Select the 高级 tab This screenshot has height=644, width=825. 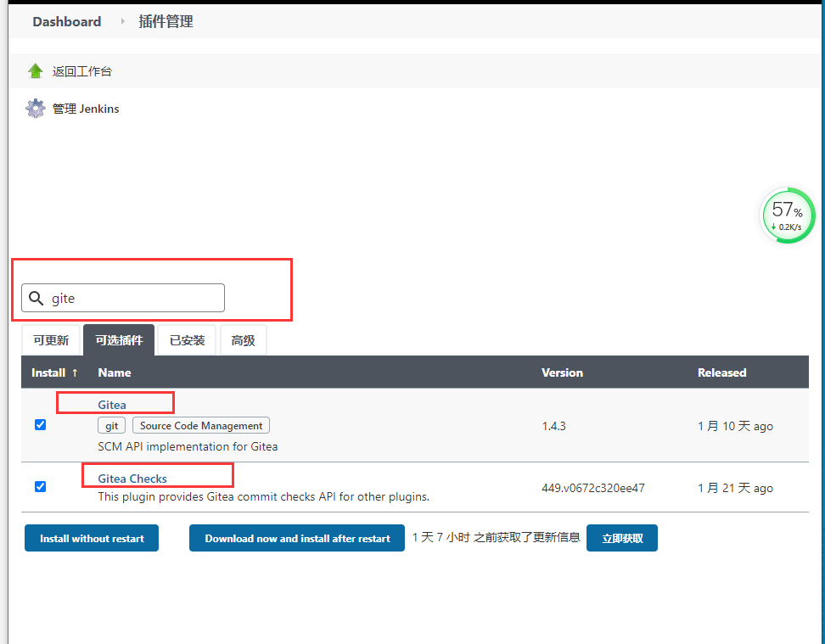coord(243,339)
